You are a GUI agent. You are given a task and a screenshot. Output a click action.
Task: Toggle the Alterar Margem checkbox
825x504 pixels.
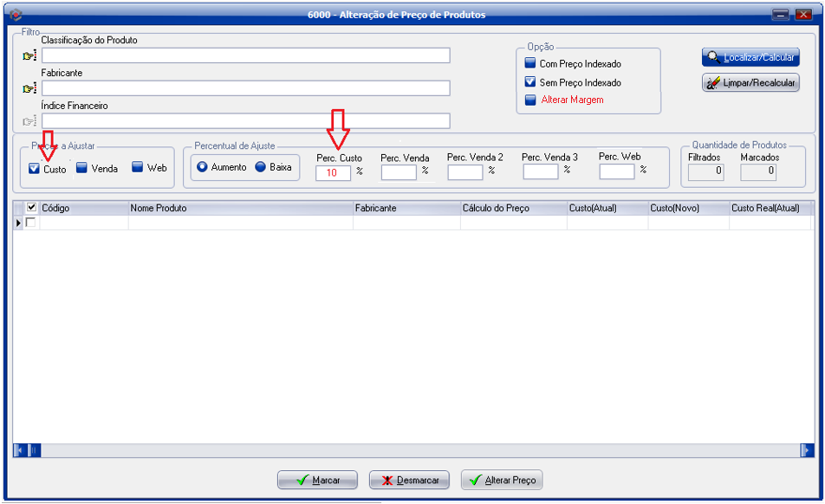(x=530, y=100)
